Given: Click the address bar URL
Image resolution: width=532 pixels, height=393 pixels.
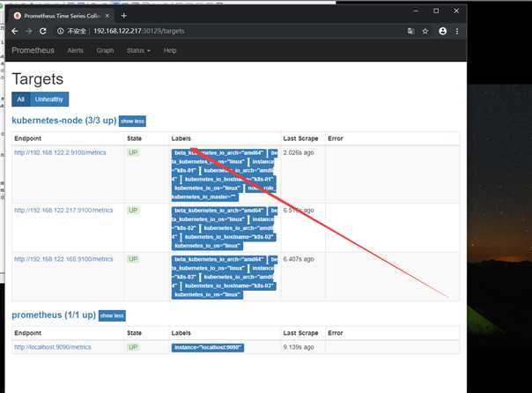Looking at the screenshot, I should coord(139,31).
